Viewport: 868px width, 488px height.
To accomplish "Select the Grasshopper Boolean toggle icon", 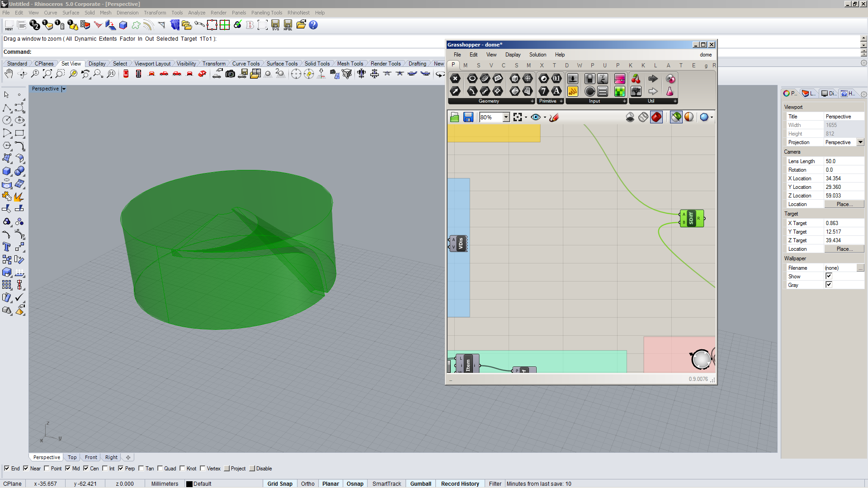I will [590, 79].
